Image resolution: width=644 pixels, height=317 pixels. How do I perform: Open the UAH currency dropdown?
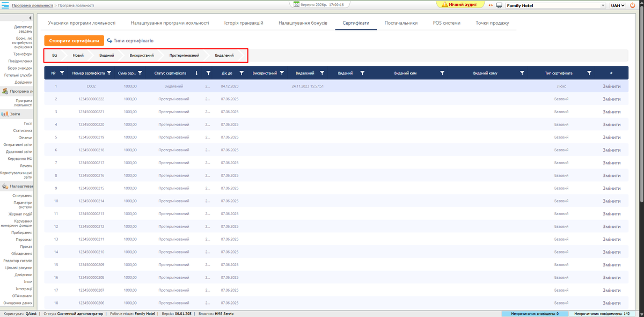pos(618,5)
